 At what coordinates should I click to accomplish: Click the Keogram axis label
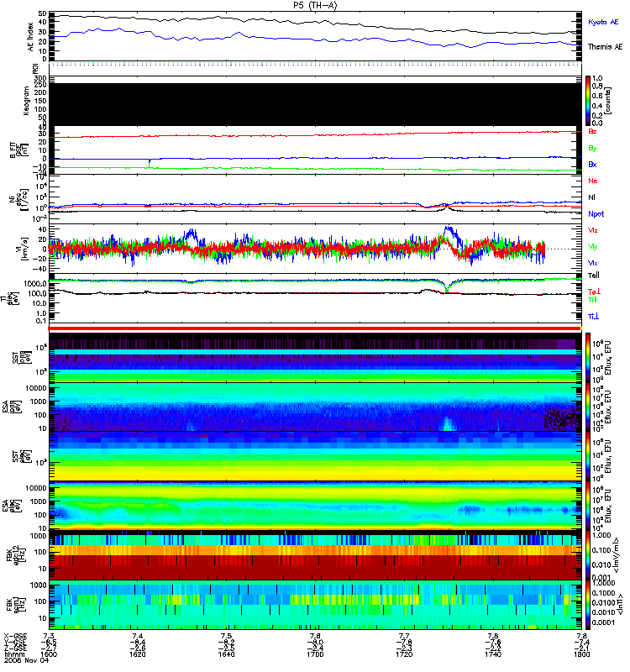pyautogui.click(x=26, y=101)
